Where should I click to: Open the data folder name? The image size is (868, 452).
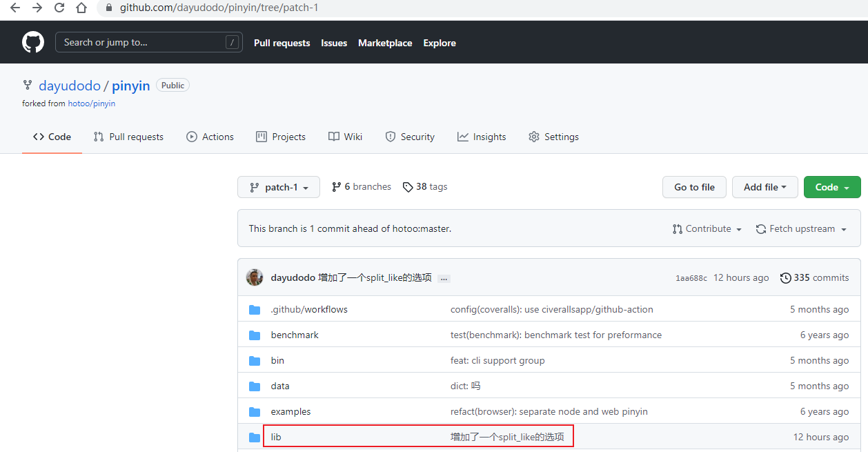(280, 386)
